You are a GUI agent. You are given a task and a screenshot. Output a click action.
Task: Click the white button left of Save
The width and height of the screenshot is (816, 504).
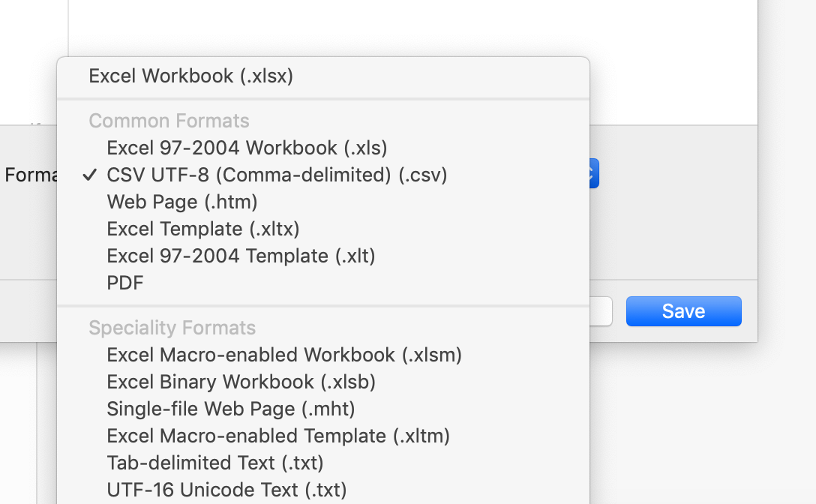(x=601, y=311)
